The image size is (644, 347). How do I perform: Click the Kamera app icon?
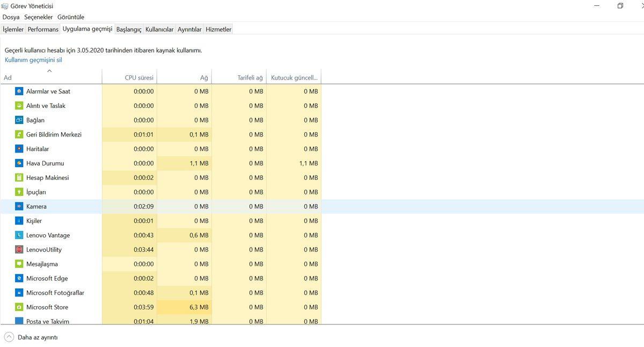click(19, 207)
